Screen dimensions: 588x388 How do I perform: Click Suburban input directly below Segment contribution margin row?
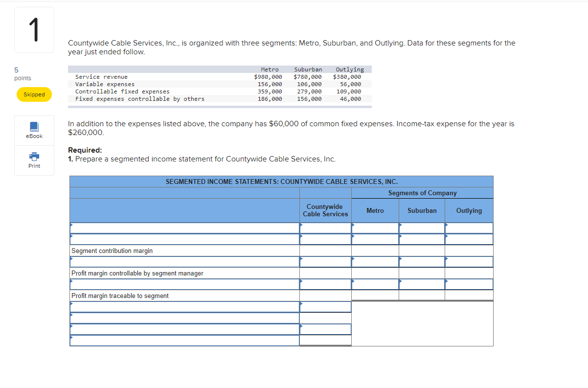[x=422, y=262]
